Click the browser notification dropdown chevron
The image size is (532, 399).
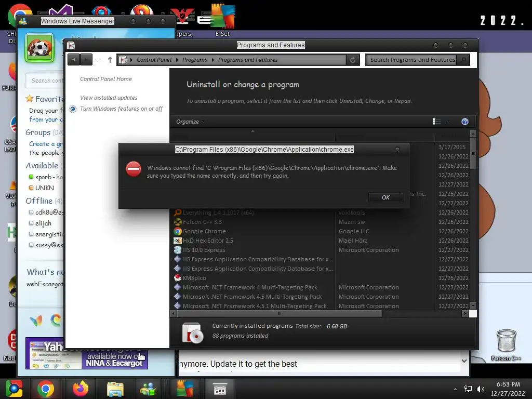point(464,361)
